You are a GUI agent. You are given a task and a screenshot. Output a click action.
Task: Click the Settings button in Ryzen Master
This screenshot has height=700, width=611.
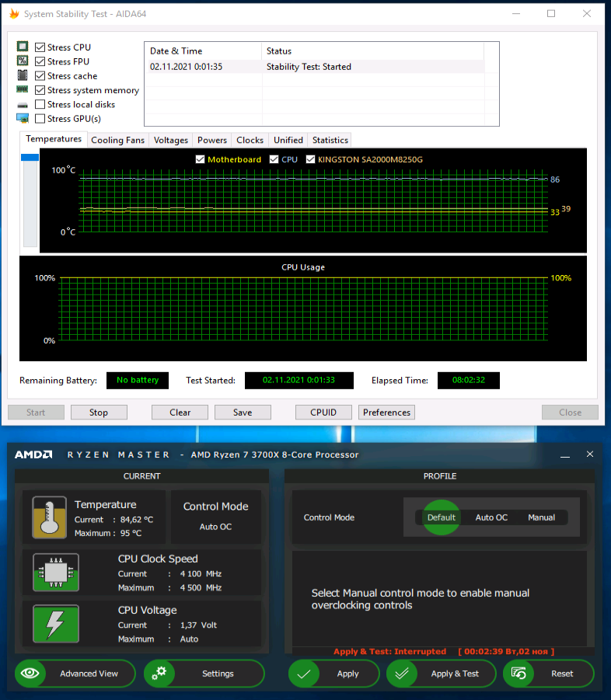(x=204, y=674)
